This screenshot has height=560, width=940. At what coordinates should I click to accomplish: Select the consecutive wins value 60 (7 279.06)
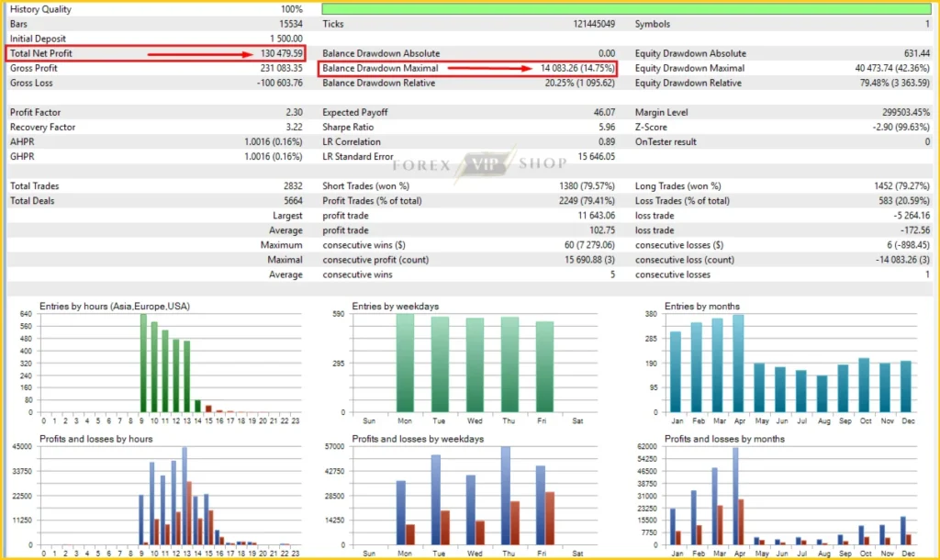(589, 245)
